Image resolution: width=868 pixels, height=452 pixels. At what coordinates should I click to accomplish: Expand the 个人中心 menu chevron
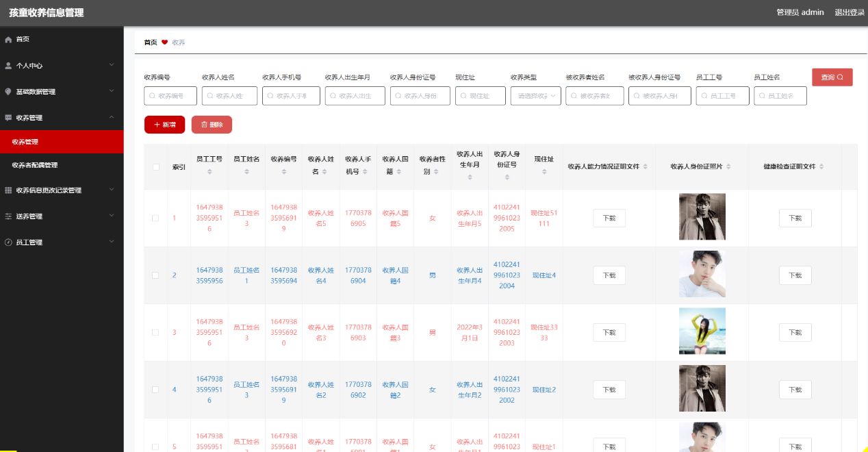tap(112, 66)
